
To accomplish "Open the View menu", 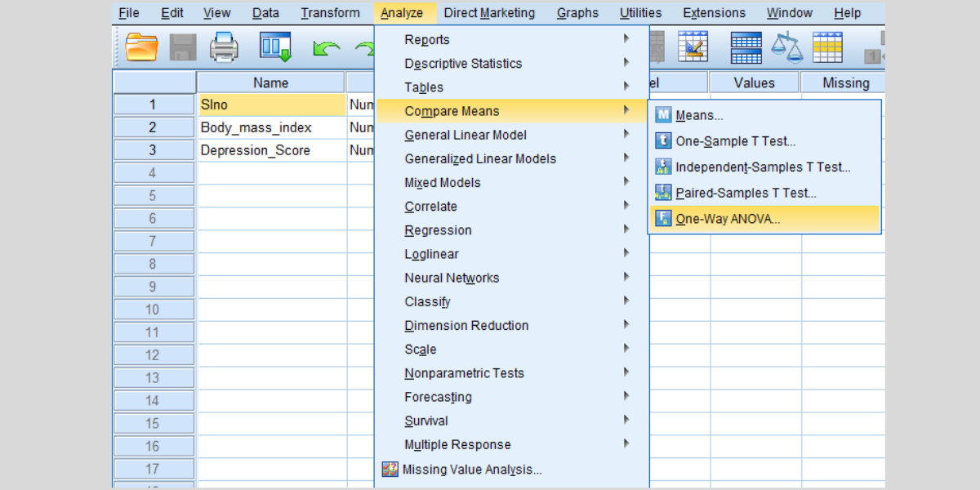I will [216, 13].
